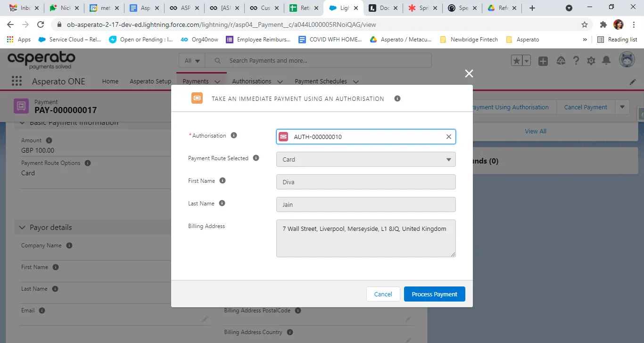This screenshot has width=644, height=343.
Task: Open the Payment Schedules tab
Action: [x=321, y=81]
